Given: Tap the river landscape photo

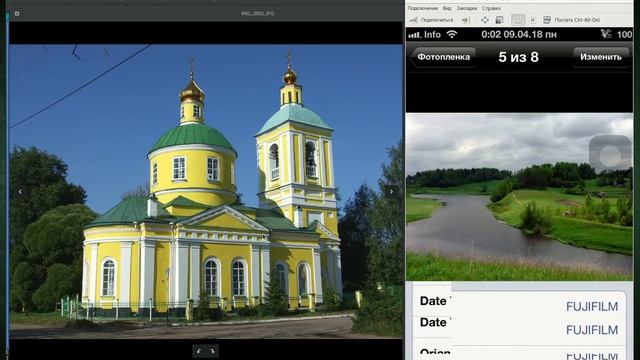Looking at the screenshot, I should click(x=519, y=197).
